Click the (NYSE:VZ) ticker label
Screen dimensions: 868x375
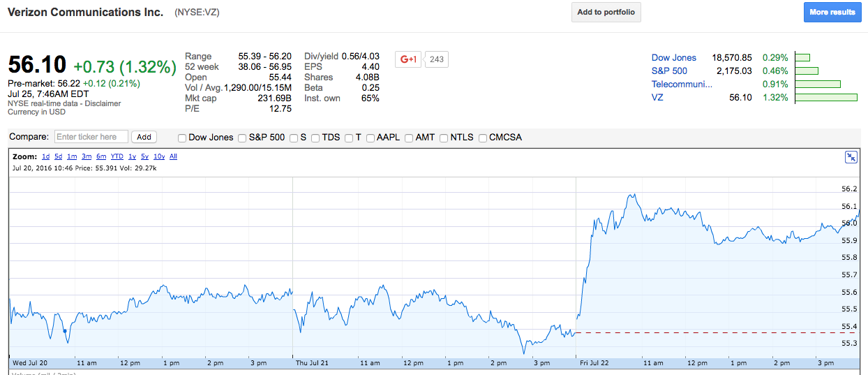point(197,13)
